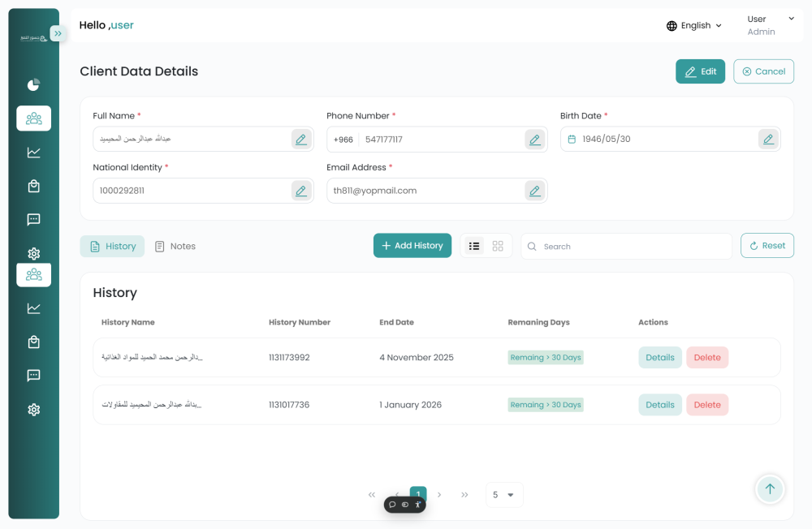Select the History tab
812x529 pixels.
pyautogui.click(x=112, y=246)
